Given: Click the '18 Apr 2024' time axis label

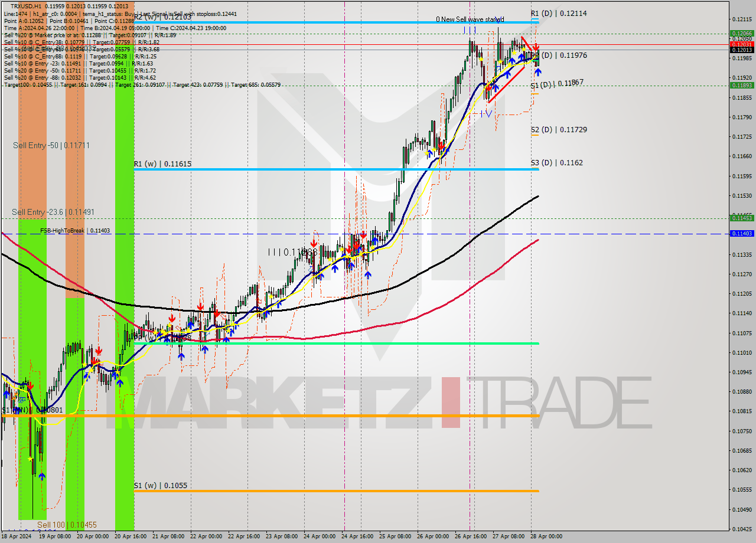Looking at the screenshot, I should click(x=16, y=537).
